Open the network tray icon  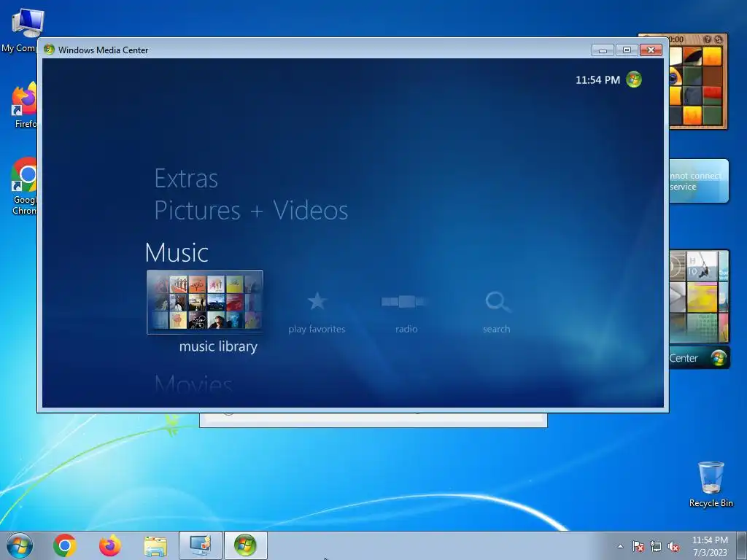[656, 547]
